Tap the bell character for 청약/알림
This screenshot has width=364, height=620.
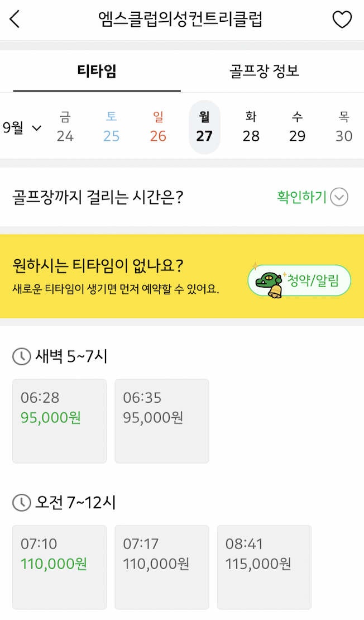[299, 281]
